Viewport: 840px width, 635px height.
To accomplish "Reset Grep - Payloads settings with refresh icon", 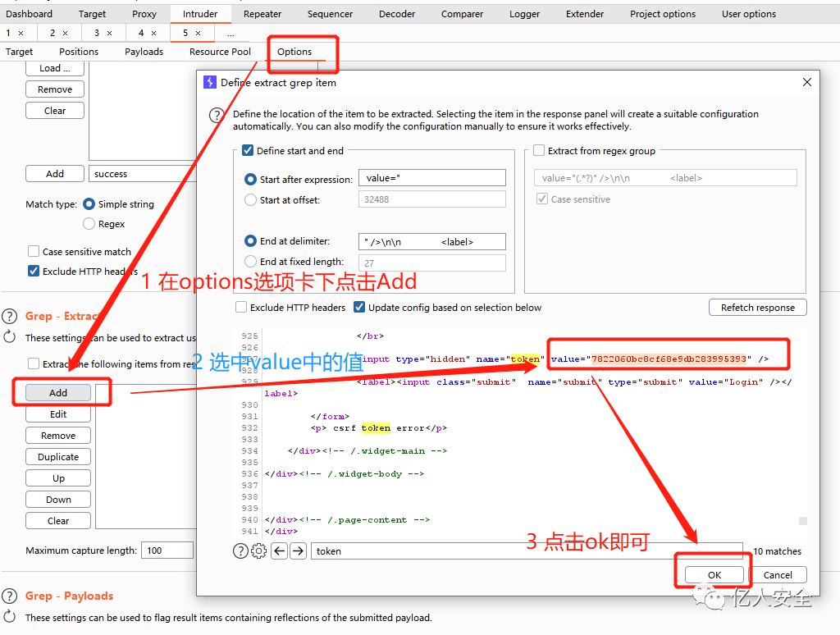I will 10,617.
